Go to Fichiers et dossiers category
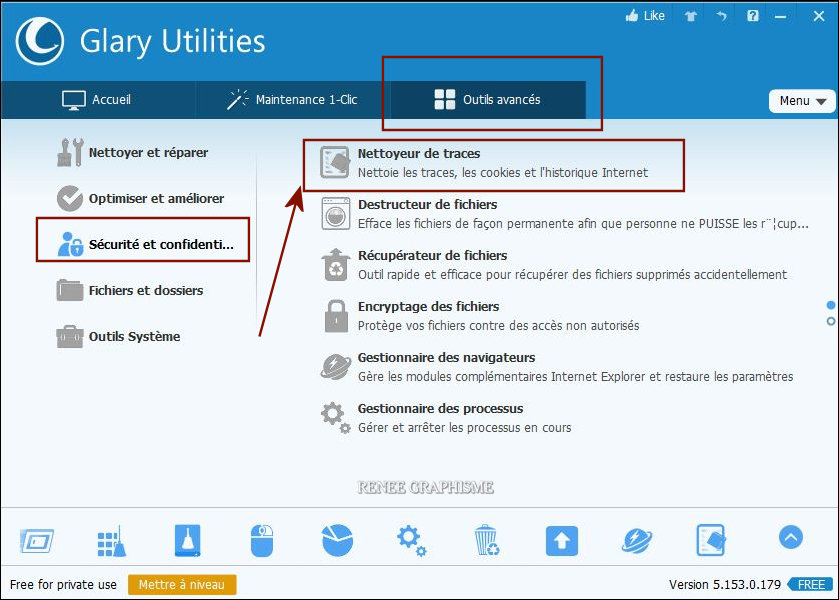Image resolution: width=839 pixels, height=600 pixels. pos(130,291)
